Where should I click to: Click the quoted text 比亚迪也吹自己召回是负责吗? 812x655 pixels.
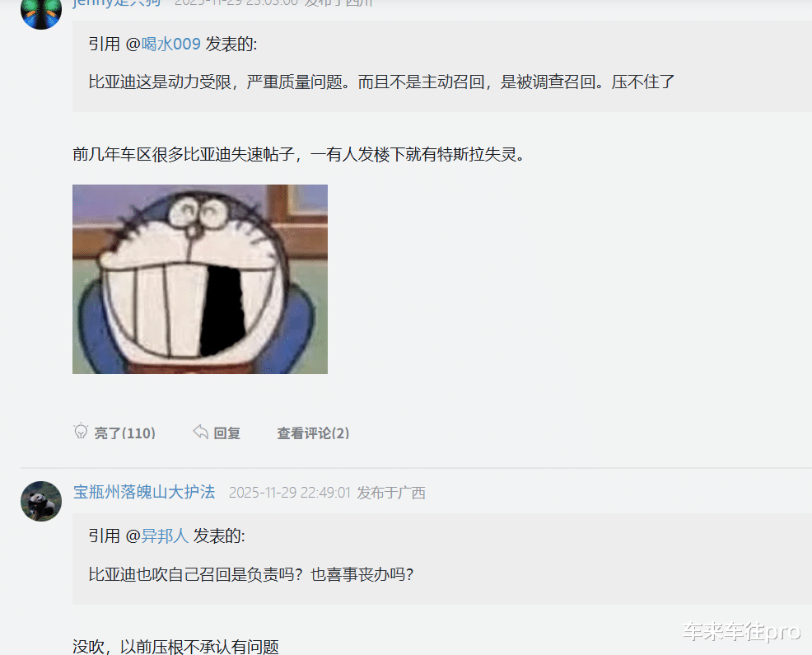point(250,574)
